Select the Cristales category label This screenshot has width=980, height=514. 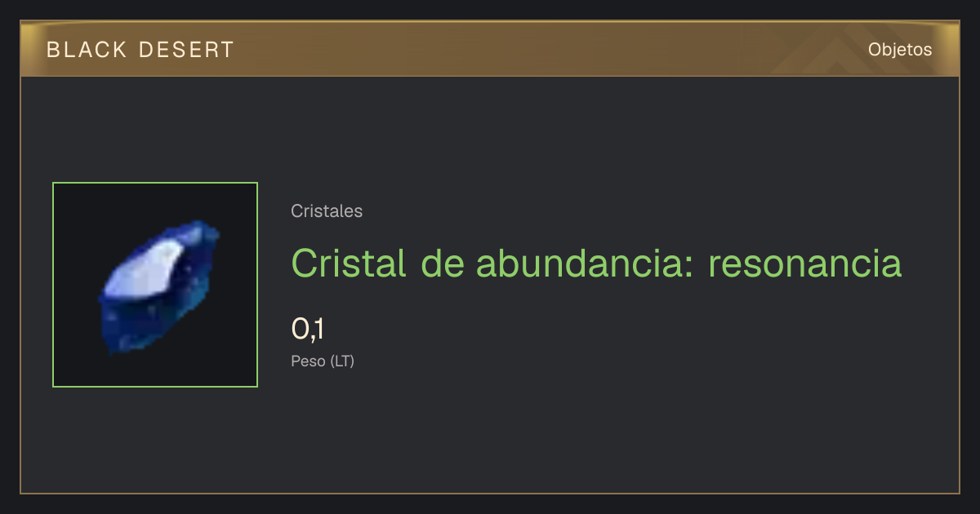point(327,211)
